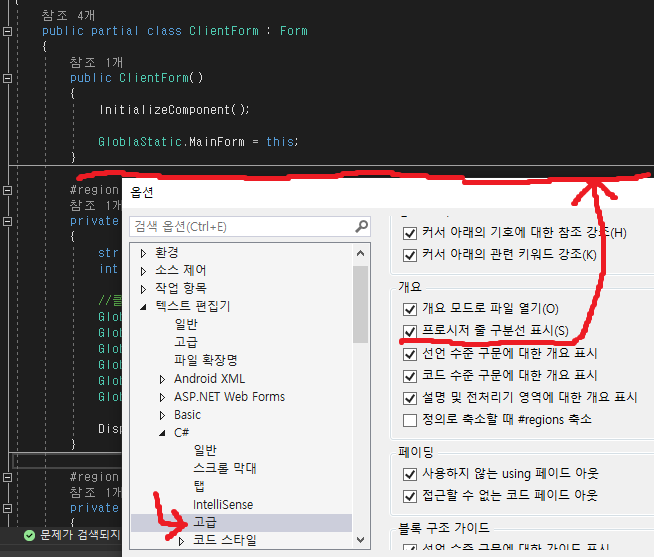This screenshot has width=654, height=557.
Task: Collapse the C# tree node
Action: [x=162, y=433]
